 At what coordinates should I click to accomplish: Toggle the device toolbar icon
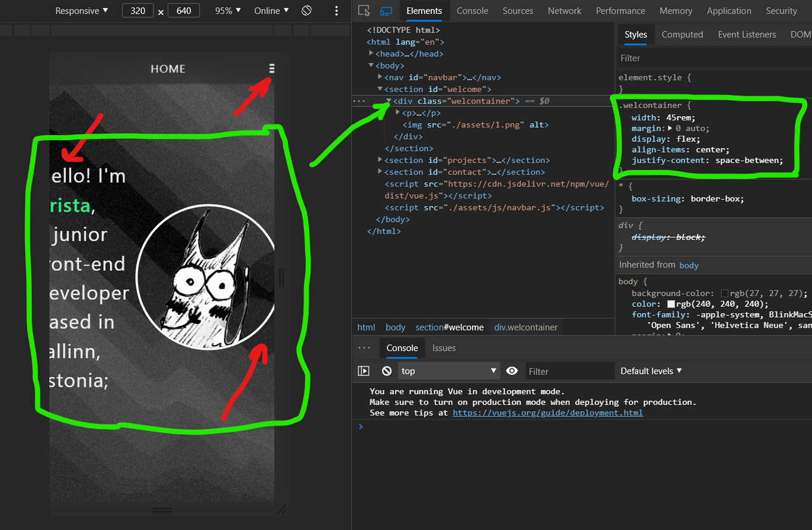[386, 11]
